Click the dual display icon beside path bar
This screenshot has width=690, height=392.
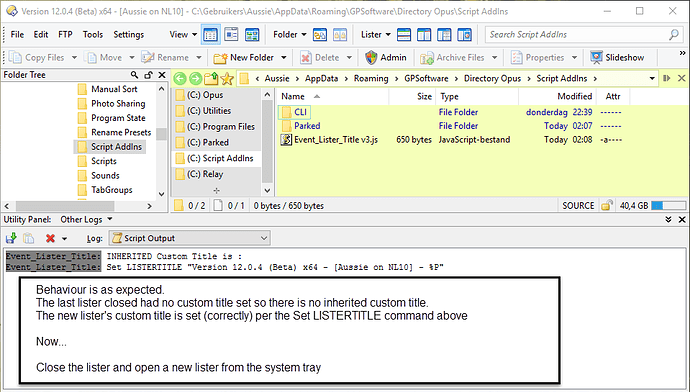click(x=667, y=78)
